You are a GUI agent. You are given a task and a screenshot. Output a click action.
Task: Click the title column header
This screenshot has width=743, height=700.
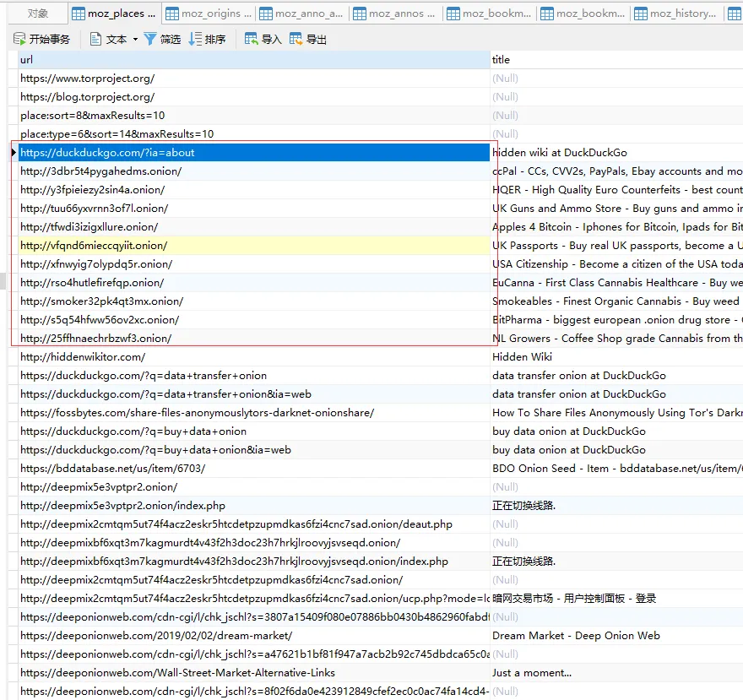pyautogui.click(x=616, y=60)
